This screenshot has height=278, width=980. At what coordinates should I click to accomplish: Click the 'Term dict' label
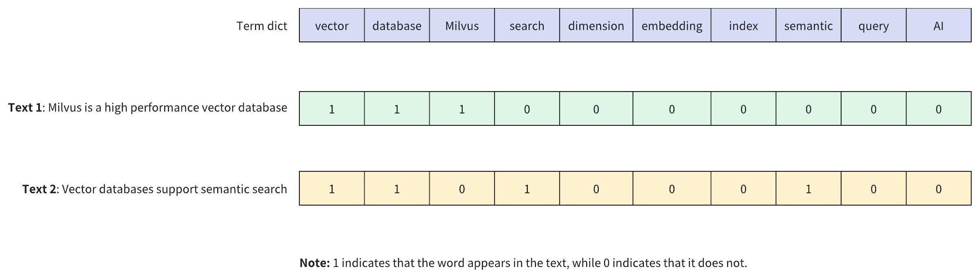click(261, 26)
